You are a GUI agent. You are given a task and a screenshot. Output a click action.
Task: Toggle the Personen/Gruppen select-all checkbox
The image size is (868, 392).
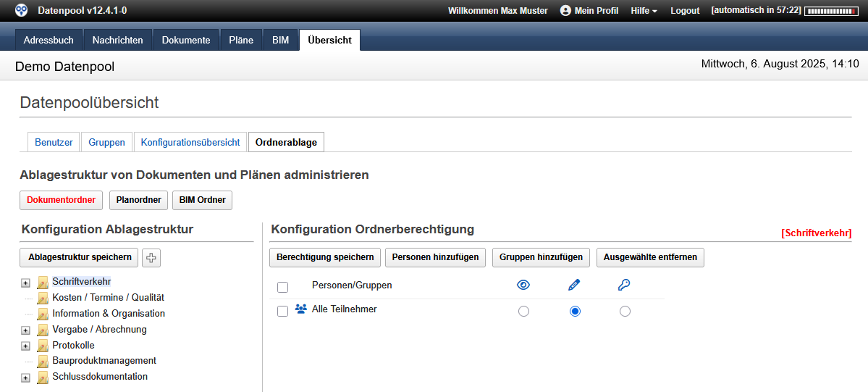click(283, 288)
